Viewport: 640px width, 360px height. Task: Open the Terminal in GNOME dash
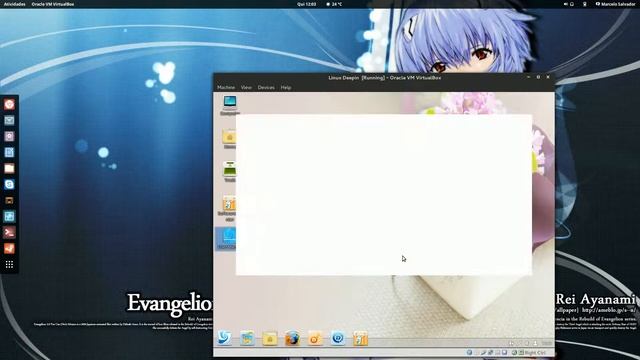[x=9, y=232]
